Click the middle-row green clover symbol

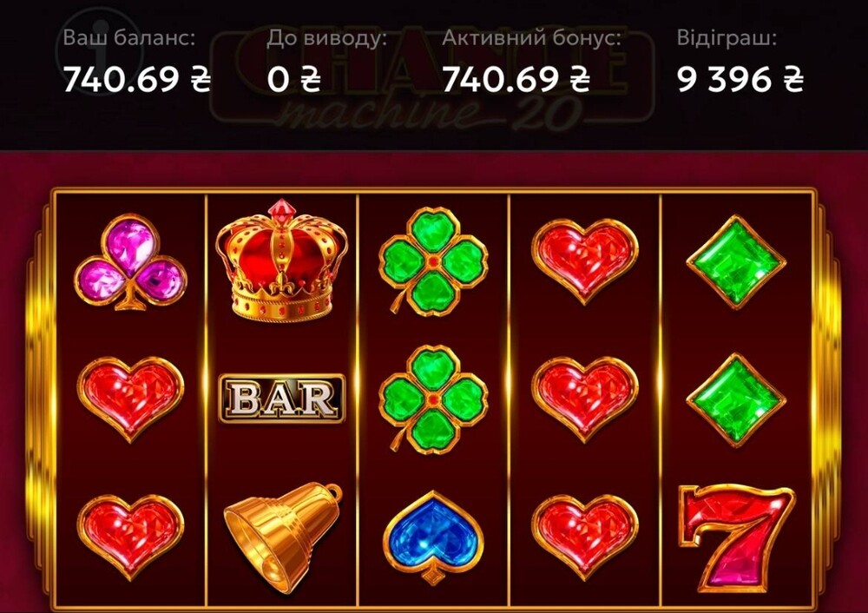coord(433,399)
